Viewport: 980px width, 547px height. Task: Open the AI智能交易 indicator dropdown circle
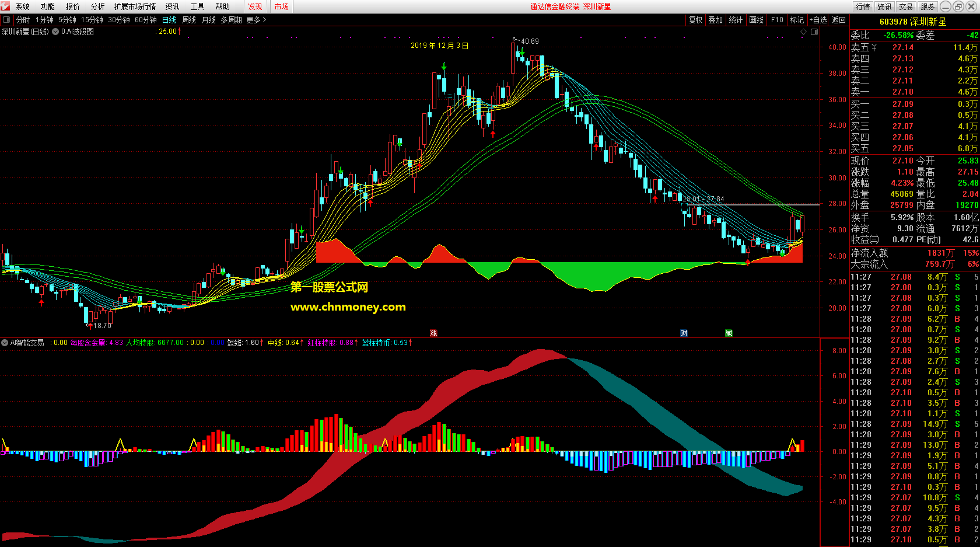(5, 343)
